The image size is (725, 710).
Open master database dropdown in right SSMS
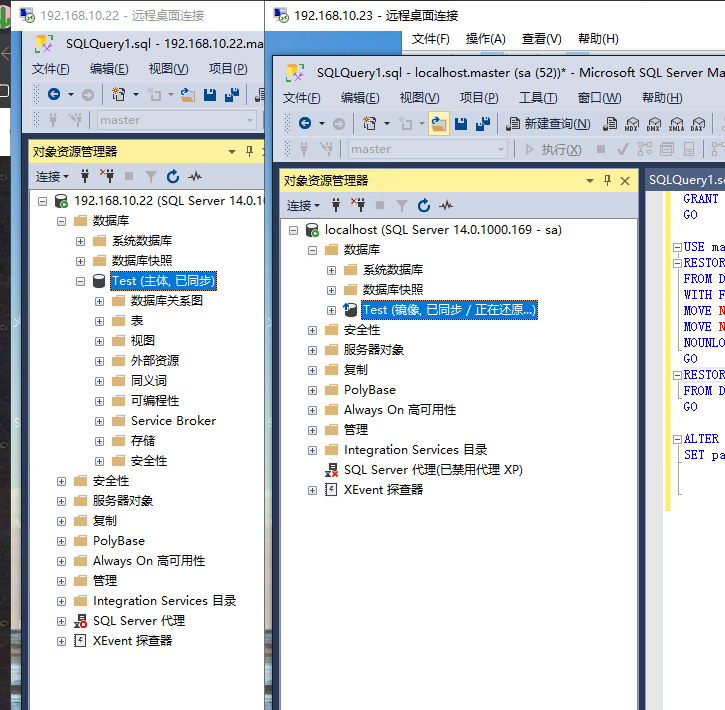click(501, 149)
